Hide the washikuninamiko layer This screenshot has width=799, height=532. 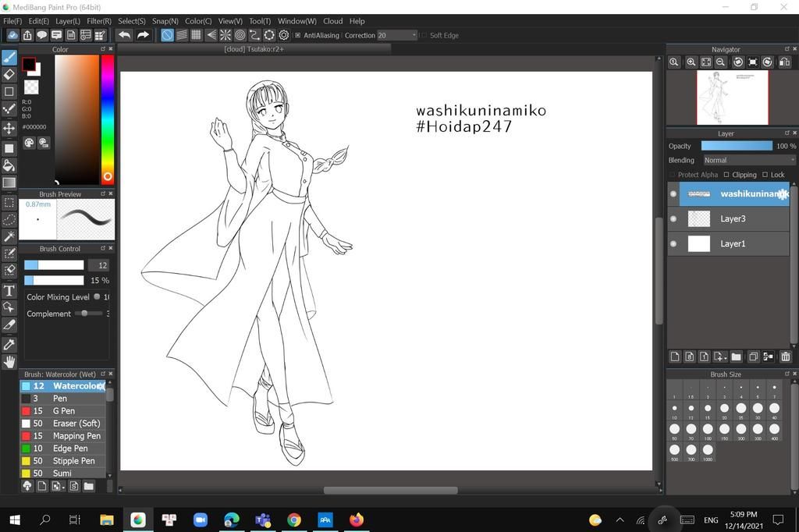click(673, 194)
